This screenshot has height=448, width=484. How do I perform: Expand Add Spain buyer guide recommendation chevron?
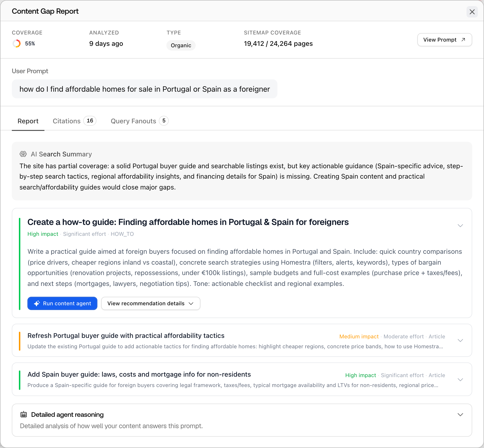click(x=460, y=379)
